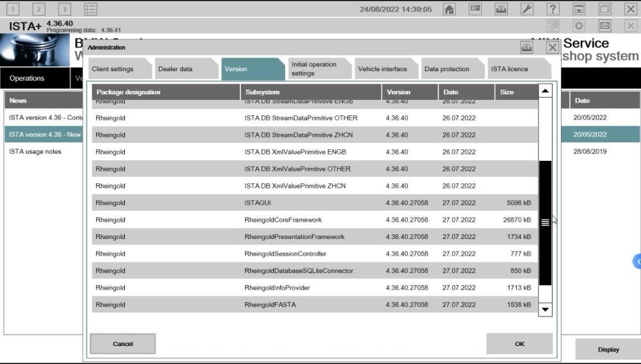Close the Administration dialog with X
Screen dimensions: 641x364
[553, 47]
